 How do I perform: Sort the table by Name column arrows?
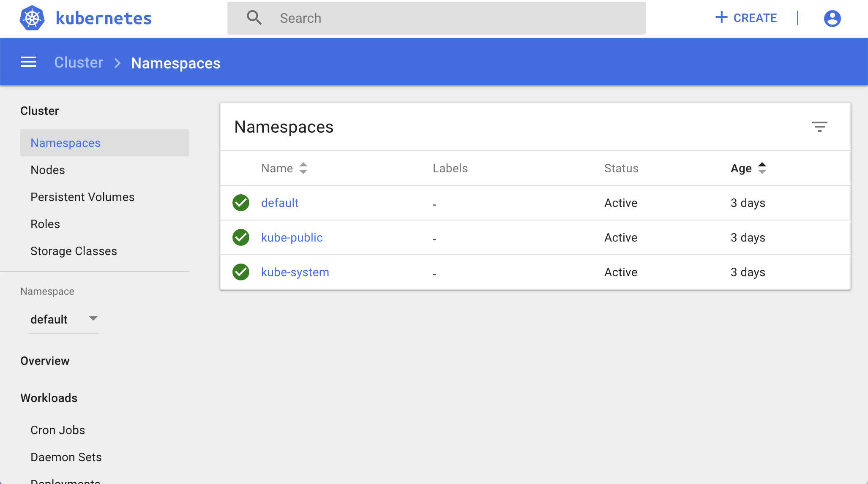pos(303,168)
